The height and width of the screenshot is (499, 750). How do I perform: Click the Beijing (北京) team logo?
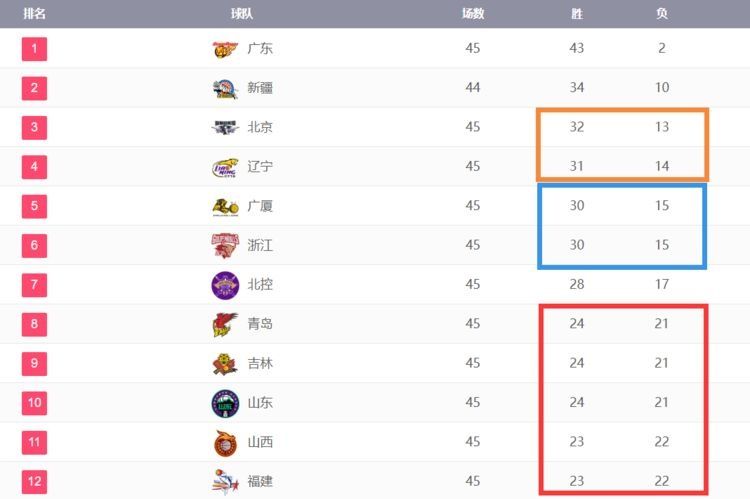point(225,127)
